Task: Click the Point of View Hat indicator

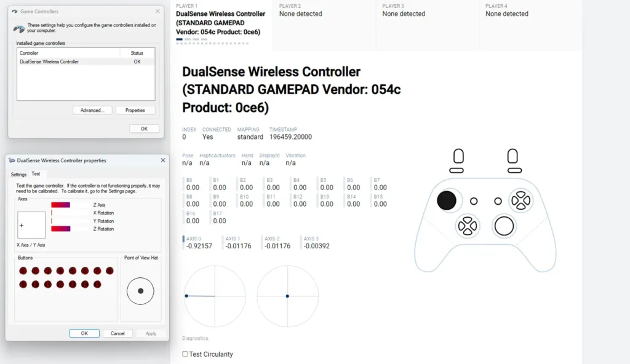Action: (140, 291)
